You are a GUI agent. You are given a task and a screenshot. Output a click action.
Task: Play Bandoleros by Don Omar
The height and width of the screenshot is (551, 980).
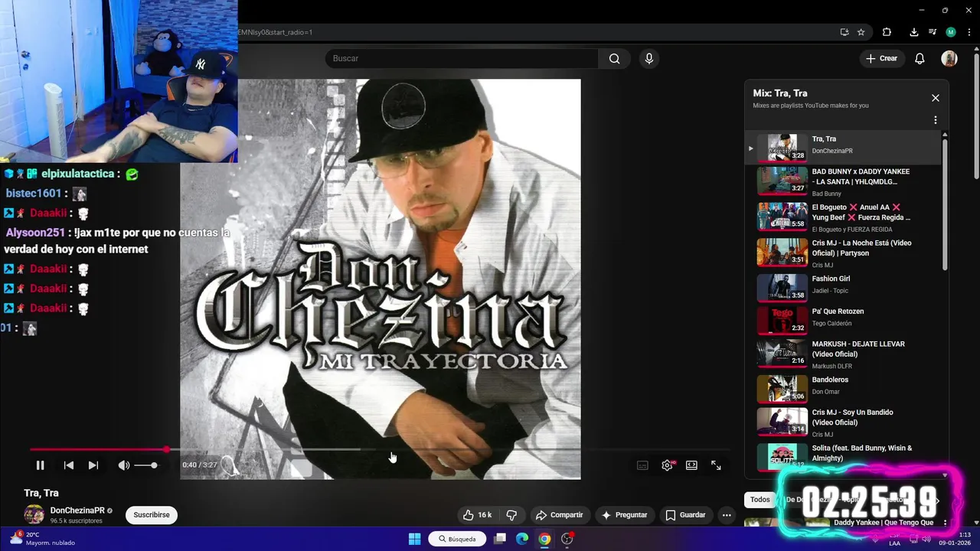click(x=842, y=389)
